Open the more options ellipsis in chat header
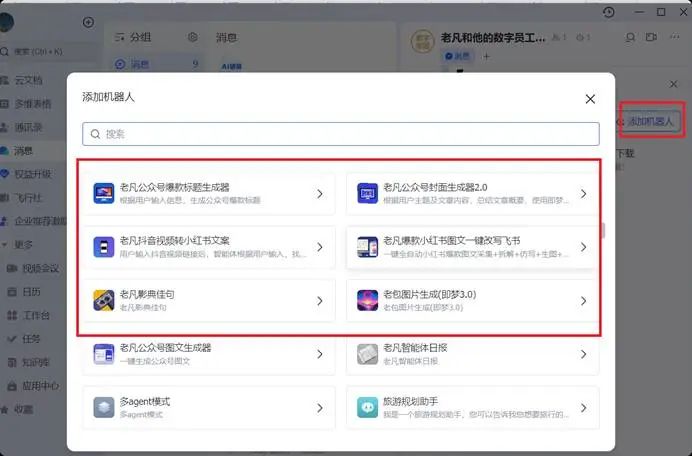 point(674,37)
